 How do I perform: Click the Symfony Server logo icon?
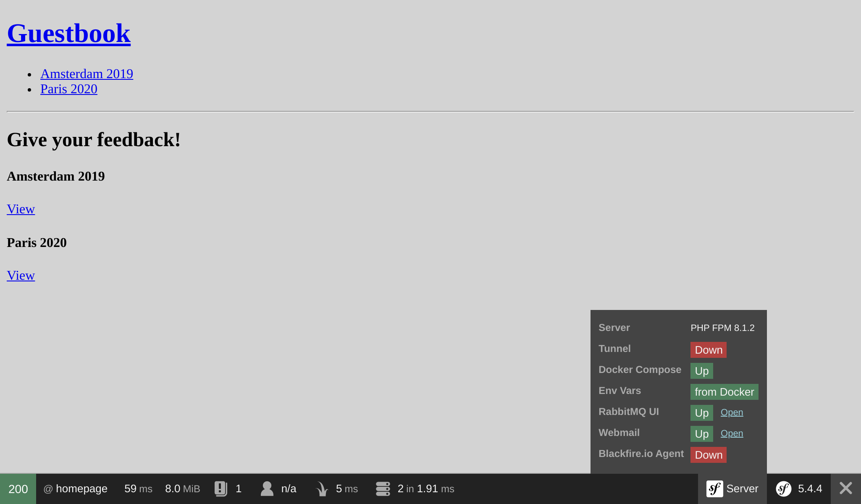(714, 488)
